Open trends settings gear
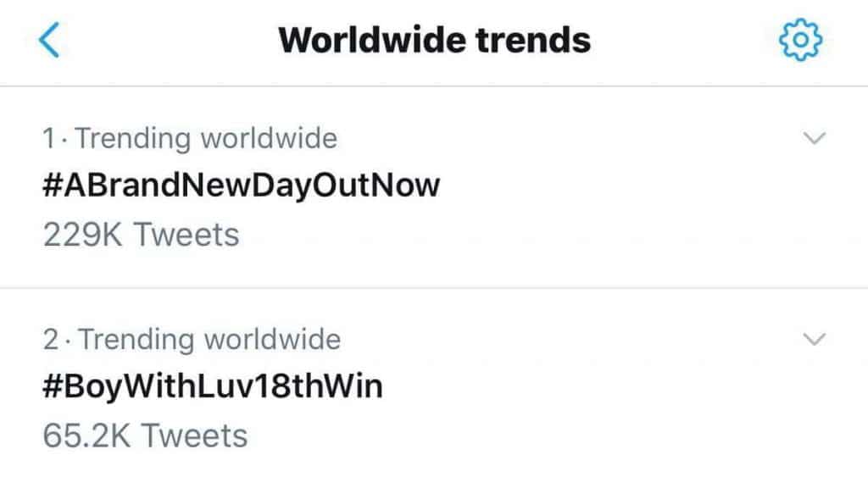 (x=800, y=40)
